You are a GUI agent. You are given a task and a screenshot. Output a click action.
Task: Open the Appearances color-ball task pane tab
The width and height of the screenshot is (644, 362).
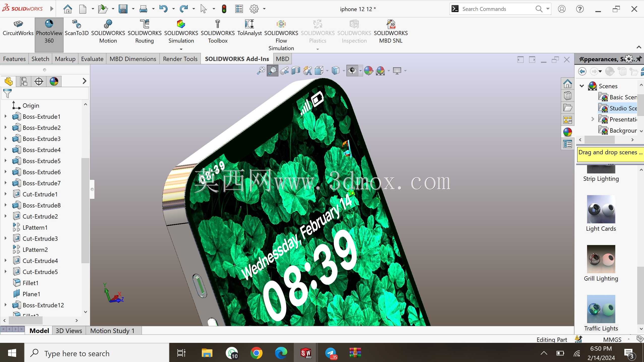click(567, 132)
